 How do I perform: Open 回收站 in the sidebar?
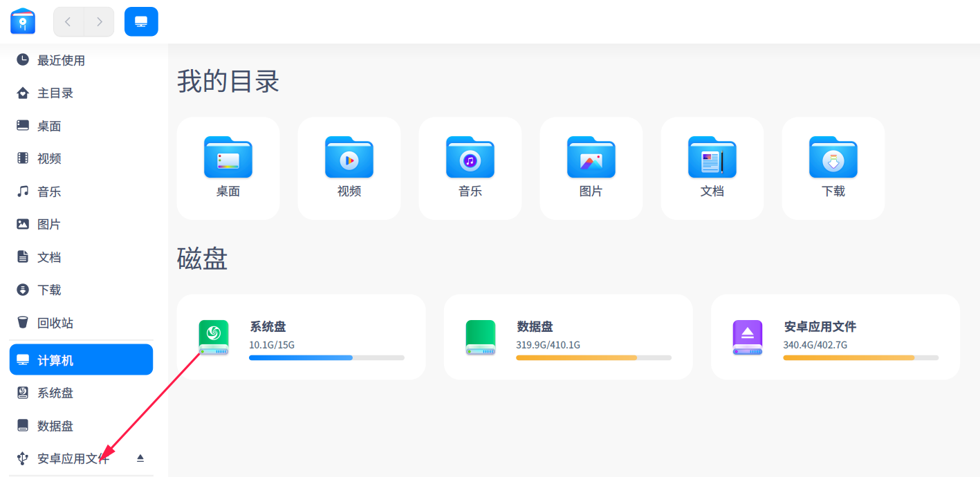tap(82, 323)
